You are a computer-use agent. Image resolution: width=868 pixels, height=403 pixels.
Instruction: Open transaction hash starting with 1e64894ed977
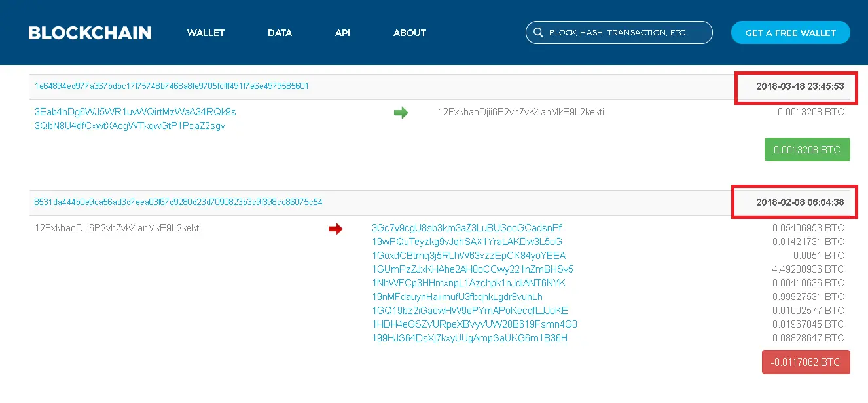coord(172,86)
